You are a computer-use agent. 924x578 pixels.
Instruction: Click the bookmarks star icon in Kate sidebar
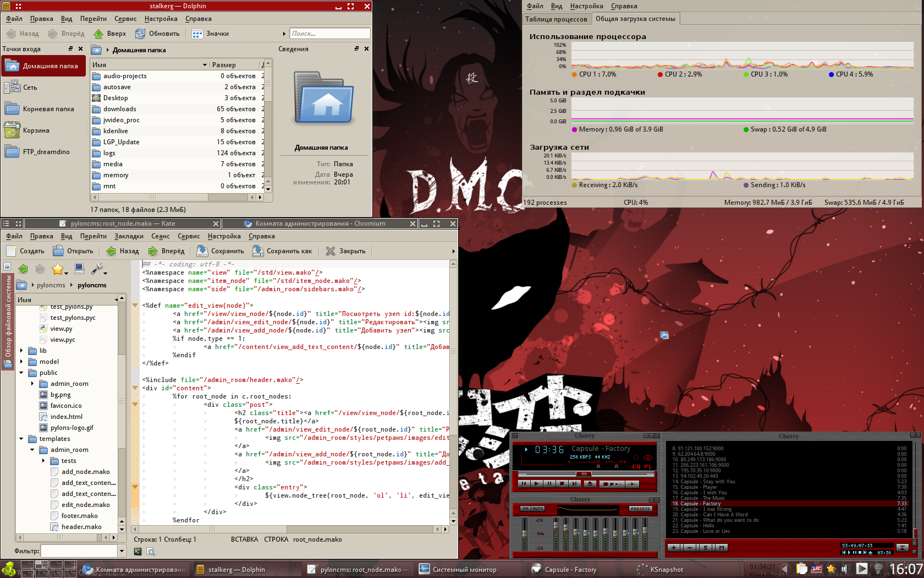coord(58,269)
